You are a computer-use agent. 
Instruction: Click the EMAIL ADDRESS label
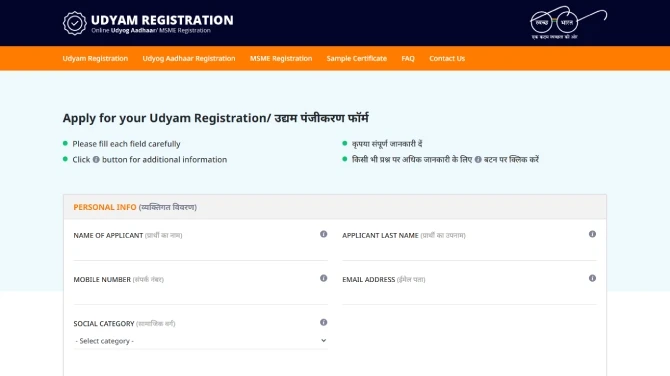tap(368, 279)
